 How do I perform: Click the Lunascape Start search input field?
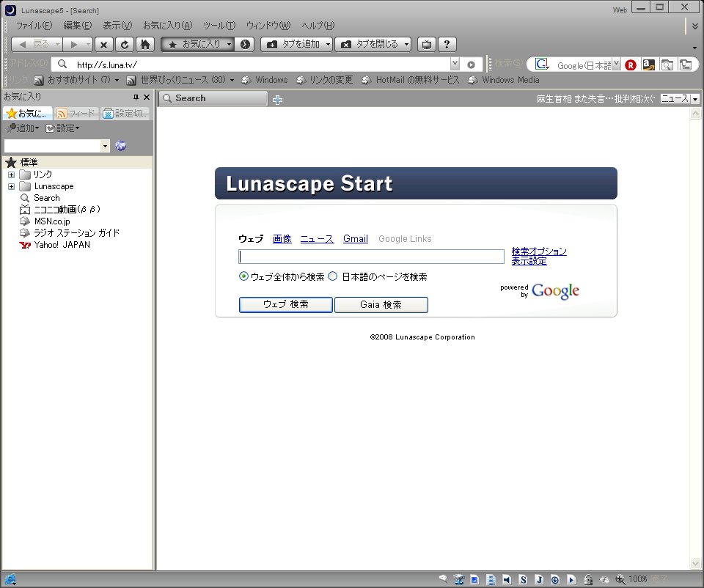[x=371, y=257]
